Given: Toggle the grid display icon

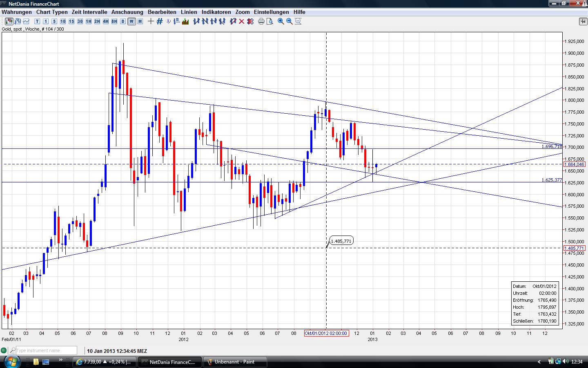Looking at the screenshot, I should (159, 21).
